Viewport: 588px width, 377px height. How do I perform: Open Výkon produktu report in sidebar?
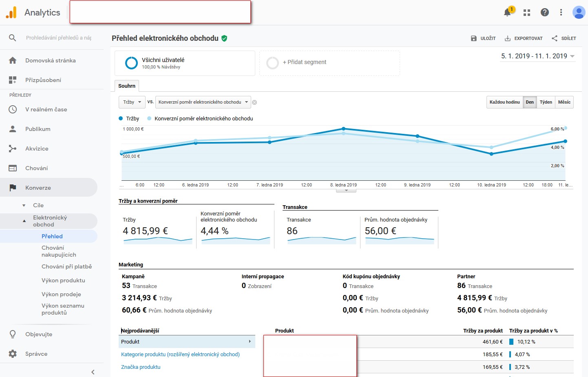[x=63, y=280]
